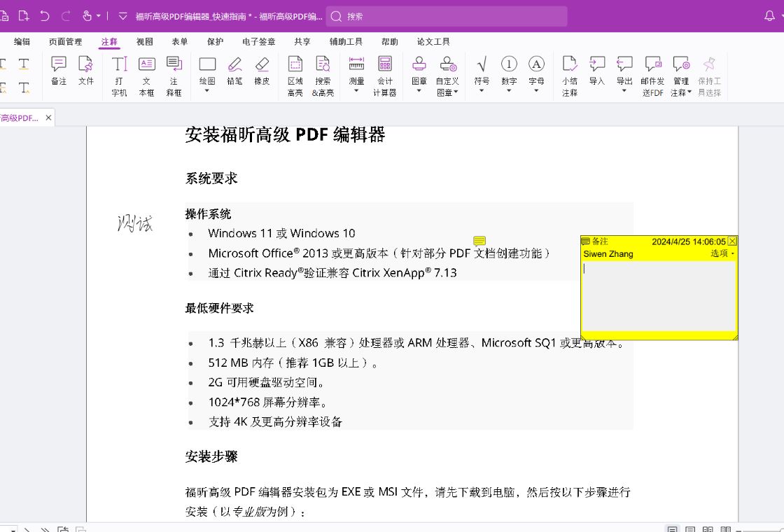Expand the 绘图 drawing dropdown
The width and height of the screenshot is (784, 532).
[x=207, y=91]
